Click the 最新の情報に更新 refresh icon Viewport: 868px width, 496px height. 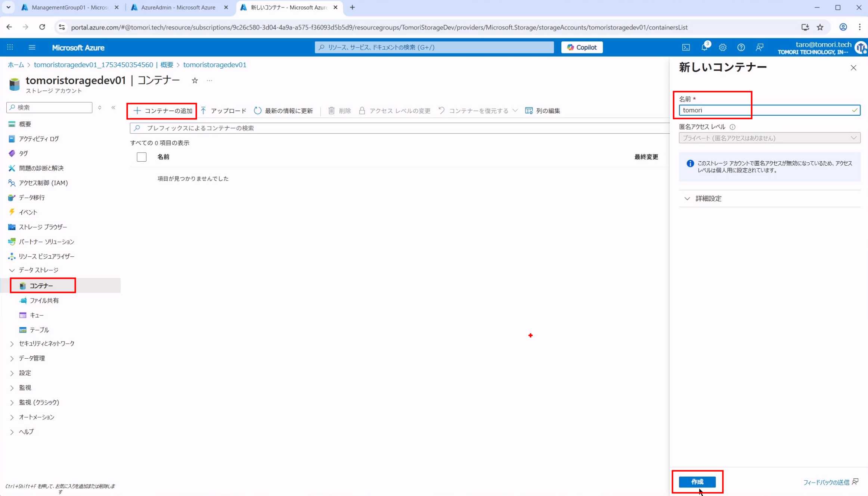[258, 110]
